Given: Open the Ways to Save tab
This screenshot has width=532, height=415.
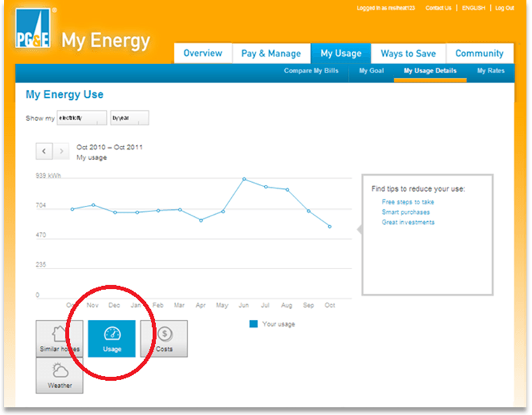Looking at the screenshot, I should (x=408, y=54).
